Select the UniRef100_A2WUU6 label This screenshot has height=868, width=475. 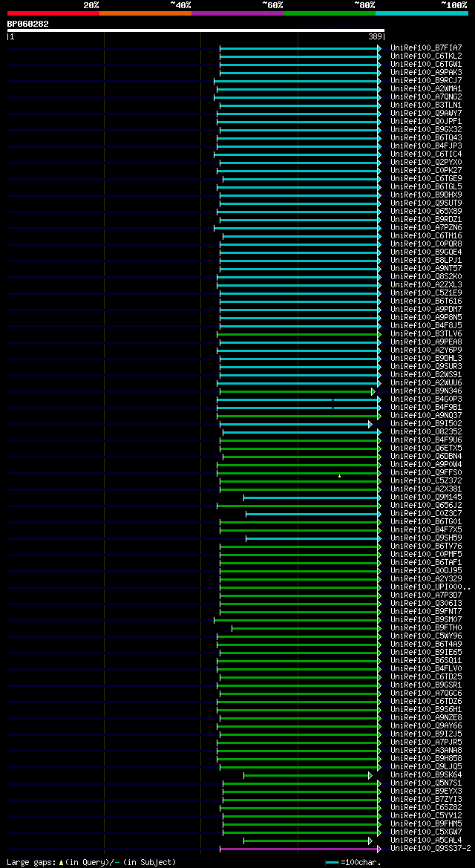click(426, 383)
